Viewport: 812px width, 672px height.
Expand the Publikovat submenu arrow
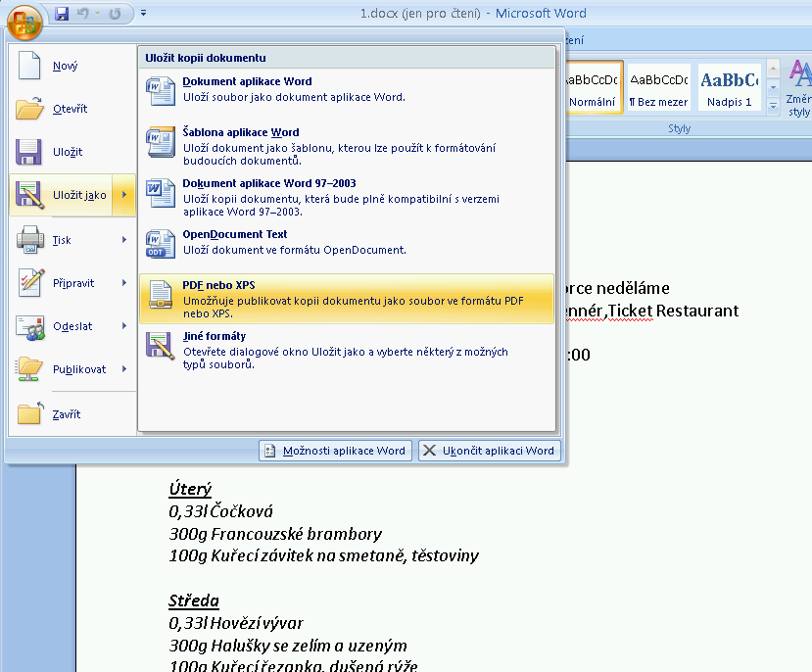pyautogui.click(x=124, y=369)
